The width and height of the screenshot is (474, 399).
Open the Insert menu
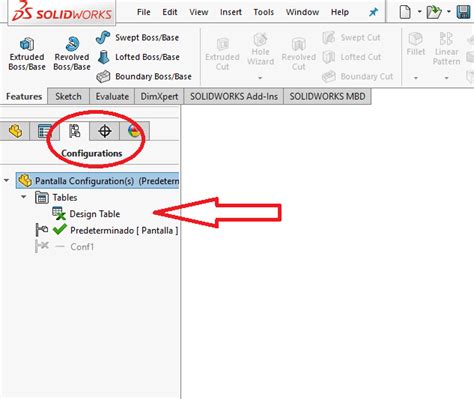click(231, 12)
